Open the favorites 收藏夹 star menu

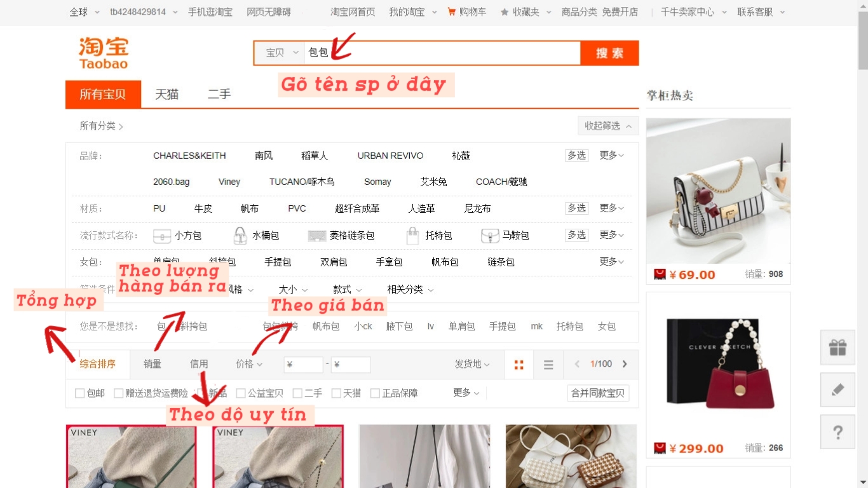click(526, 11)
